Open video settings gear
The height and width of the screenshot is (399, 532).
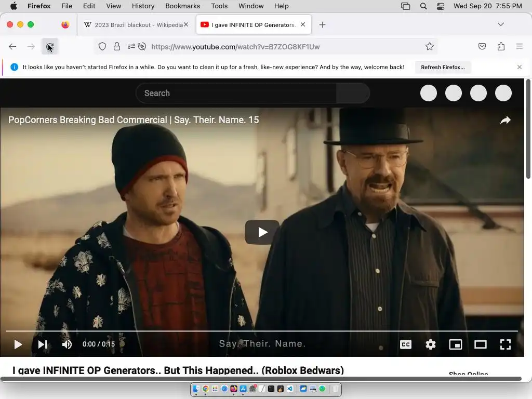431,344
